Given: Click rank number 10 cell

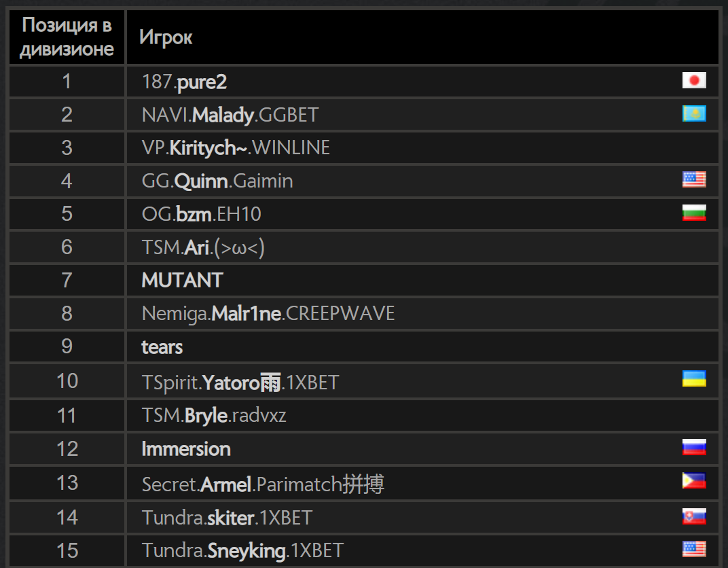Looking at the screenshot, I should point(67,381).
